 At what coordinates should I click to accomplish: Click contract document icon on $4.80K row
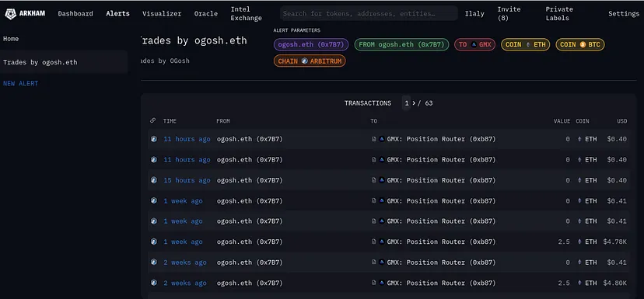point(374,283)
